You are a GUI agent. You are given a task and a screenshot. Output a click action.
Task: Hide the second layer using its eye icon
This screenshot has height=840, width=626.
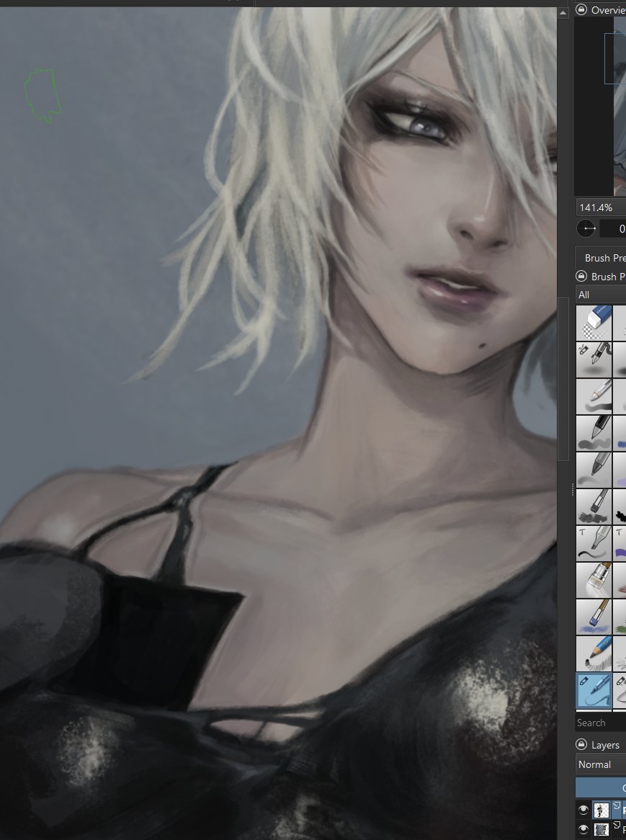coord(583,830)
